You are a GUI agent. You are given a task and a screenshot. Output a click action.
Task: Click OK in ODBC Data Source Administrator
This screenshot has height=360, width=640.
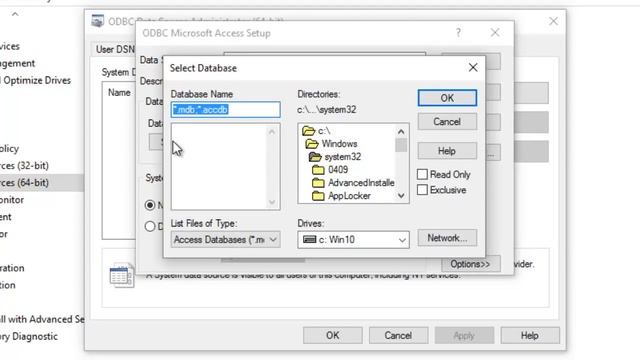[333, 336]
